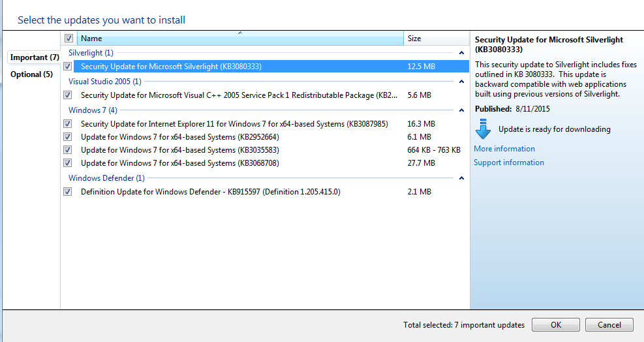
Task: Click the blue download arrow icon
Action: (x=483, y=129)
